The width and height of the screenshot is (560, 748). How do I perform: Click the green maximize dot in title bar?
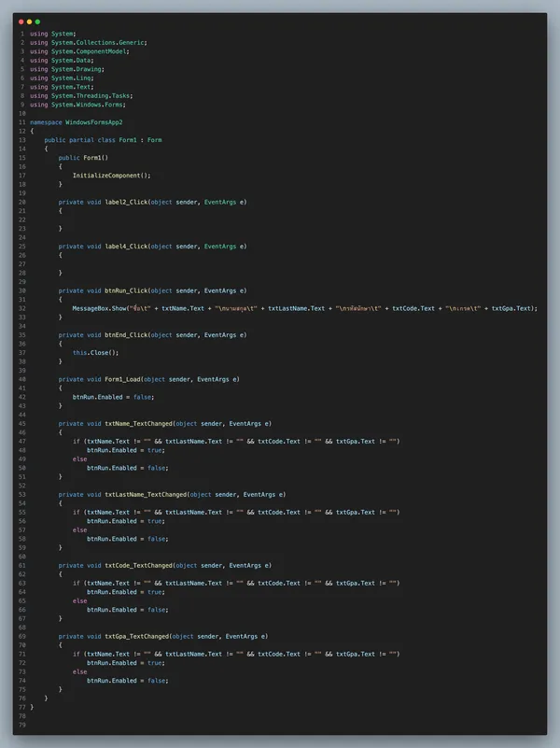coord(37,21)
